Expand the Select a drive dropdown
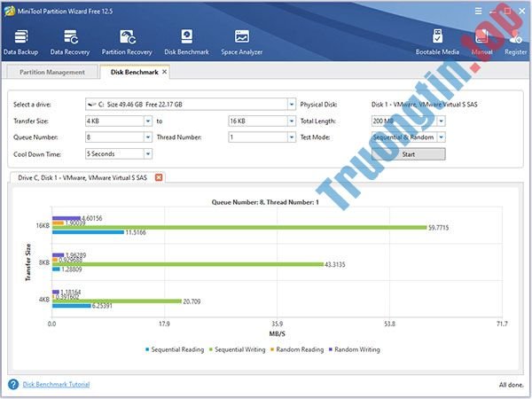 291,104
